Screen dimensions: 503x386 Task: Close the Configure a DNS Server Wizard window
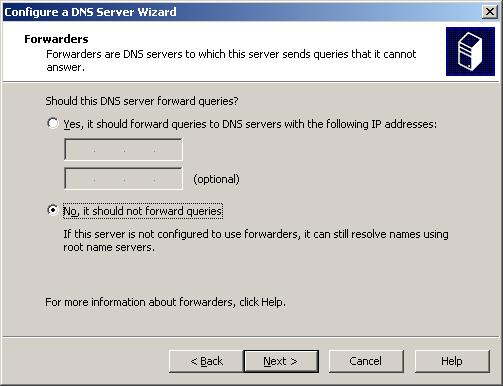pyautogui.click(x=489, y=12)
